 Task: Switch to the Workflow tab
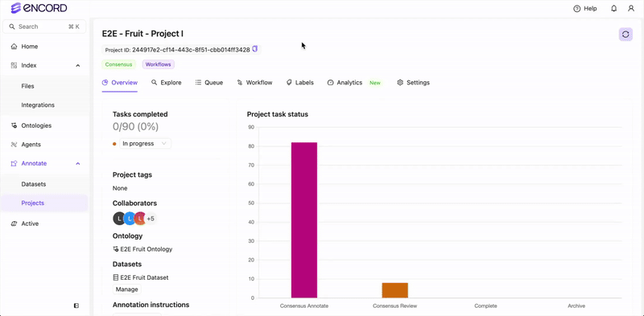point(254,83)
